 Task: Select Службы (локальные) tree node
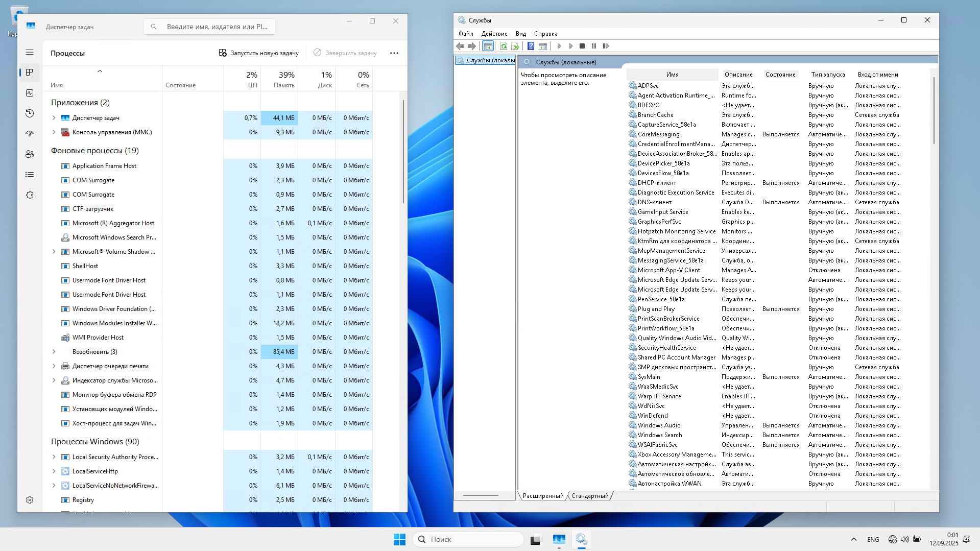[x=485, y=60]
